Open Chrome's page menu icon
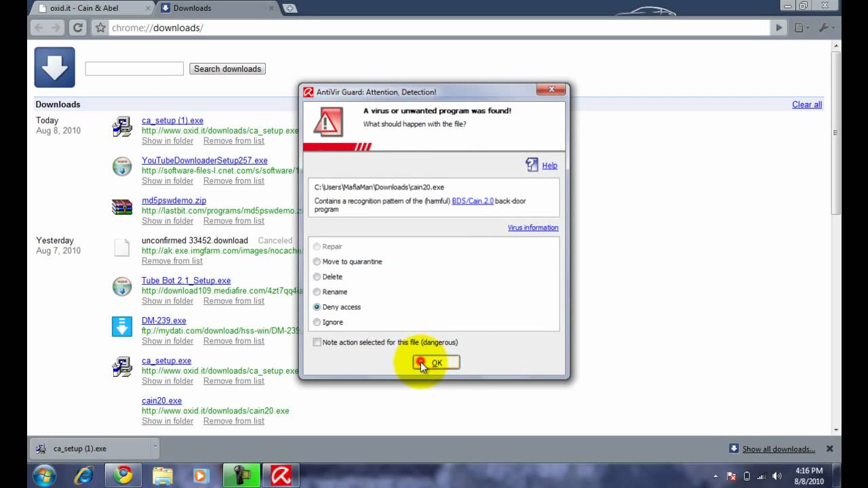868x488 pixels. 802,28
